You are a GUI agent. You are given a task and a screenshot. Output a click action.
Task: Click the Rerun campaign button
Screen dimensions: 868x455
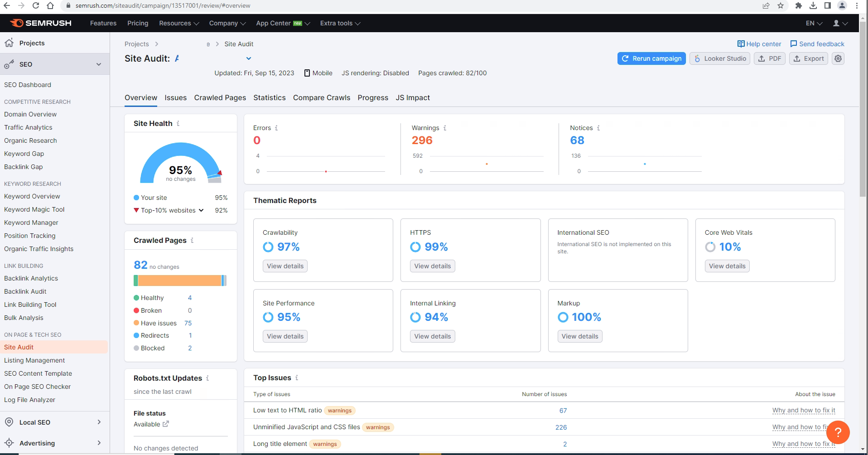point(651,58)
